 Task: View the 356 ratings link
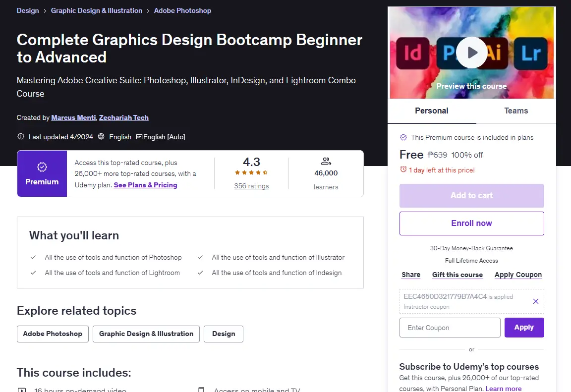point(251,186)
